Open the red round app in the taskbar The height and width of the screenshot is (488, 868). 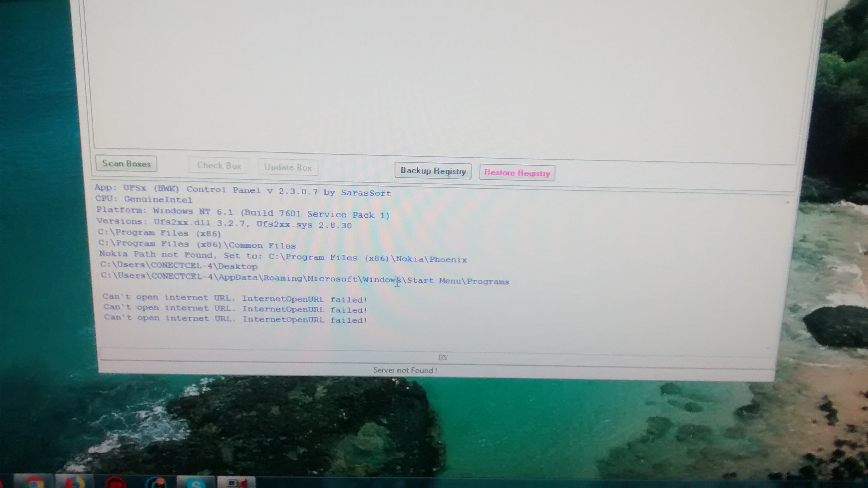[x=115, y=483]
